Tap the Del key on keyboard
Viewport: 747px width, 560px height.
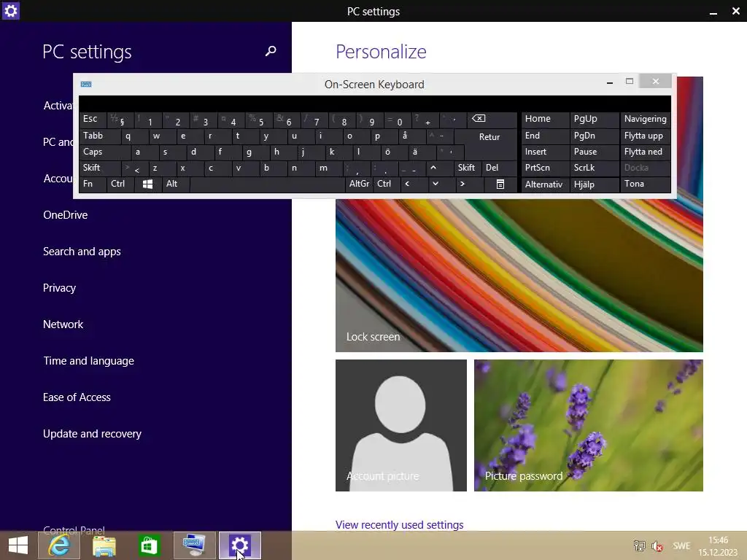(x=499, y=168)
